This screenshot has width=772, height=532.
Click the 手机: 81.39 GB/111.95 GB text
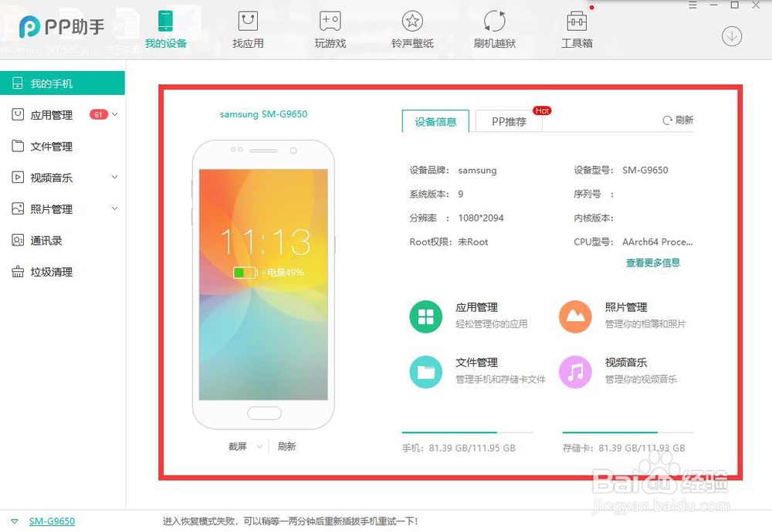pyautogui.click(x=459, y=449)
